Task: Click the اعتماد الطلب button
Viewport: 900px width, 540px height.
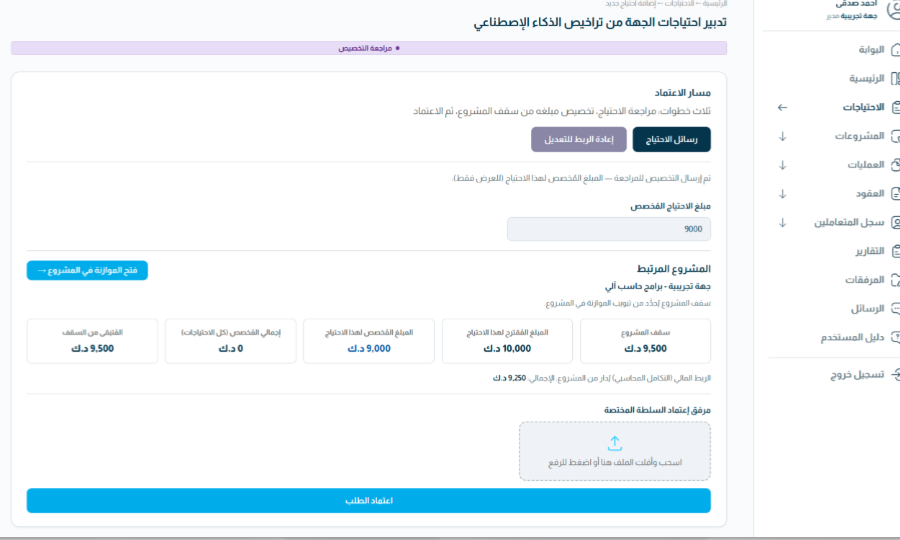Action: [368, 500]
